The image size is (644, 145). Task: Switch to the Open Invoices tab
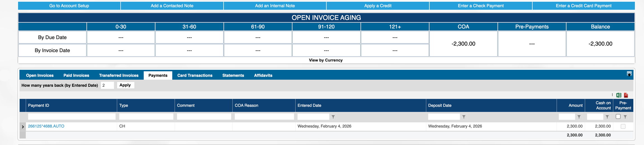tap(40, 75)
